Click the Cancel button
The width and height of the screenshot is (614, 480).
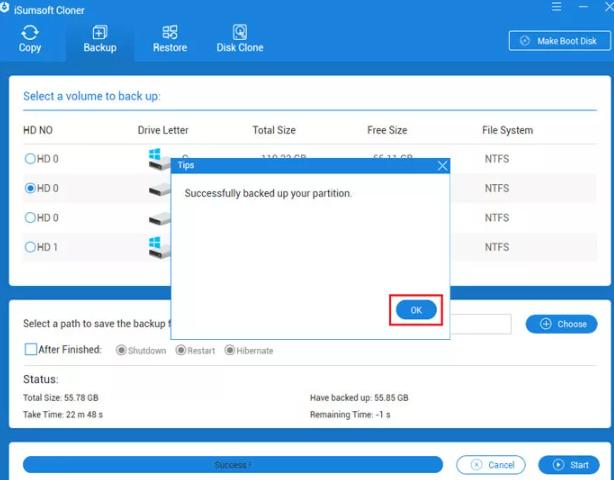click(491, 465)
